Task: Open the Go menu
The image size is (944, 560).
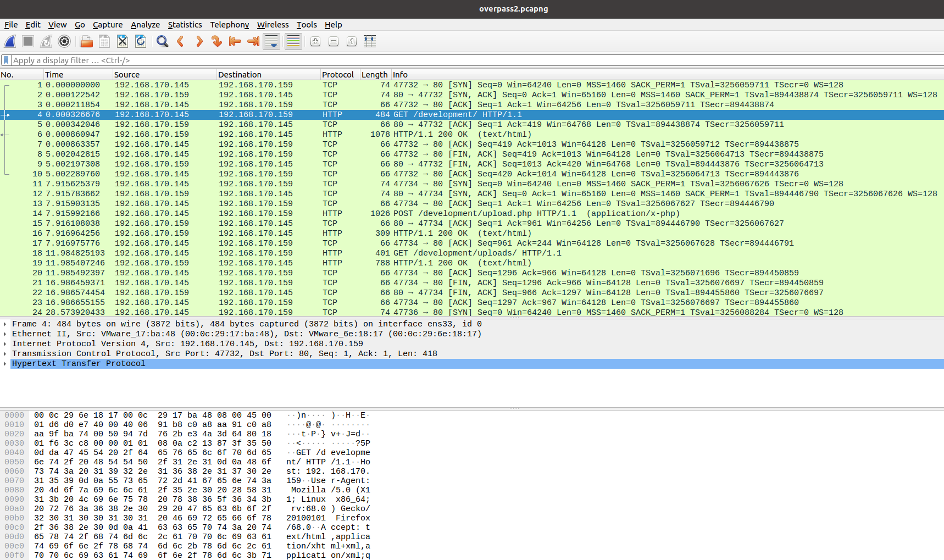Action: (x=80, y=25)
